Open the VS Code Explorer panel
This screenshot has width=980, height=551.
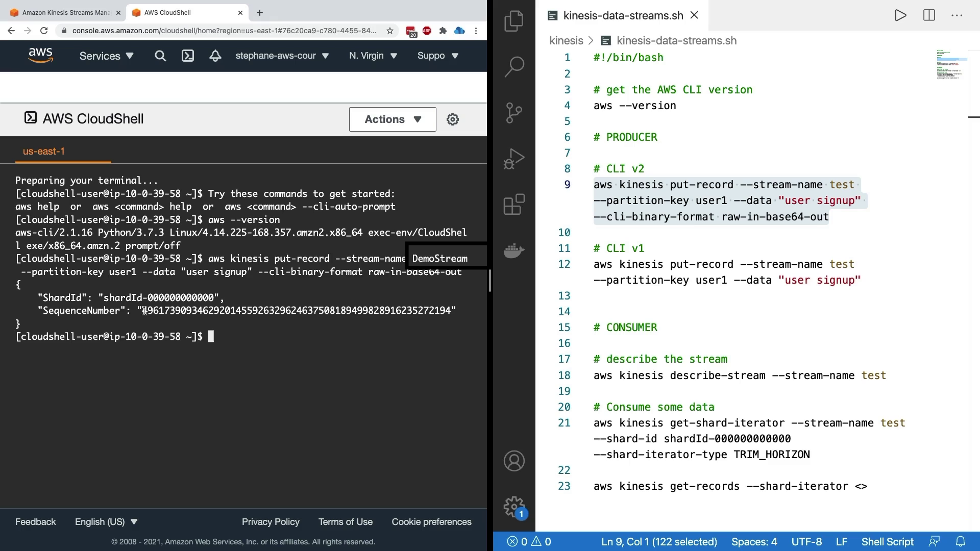pos(513,21)
